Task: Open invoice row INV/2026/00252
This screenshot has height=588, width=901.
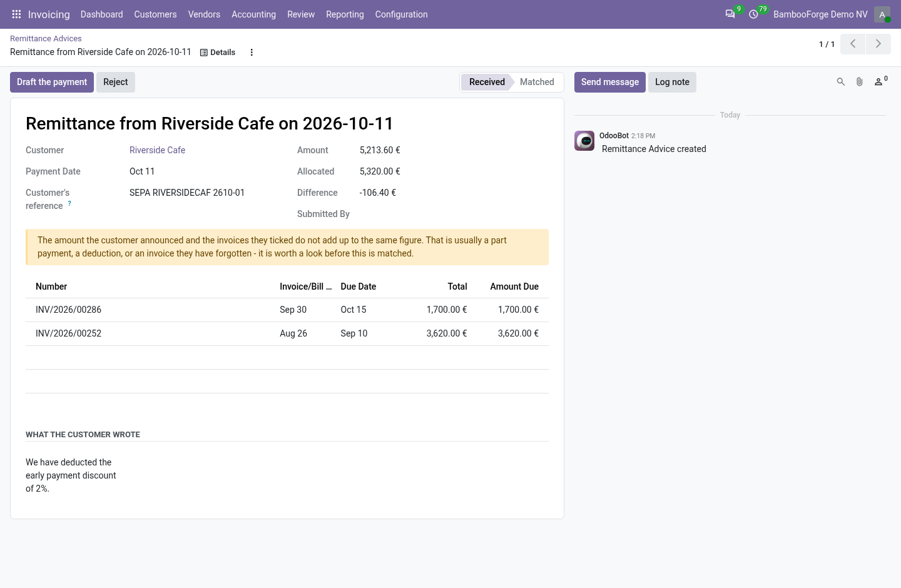Action: (x=287, y=333)
